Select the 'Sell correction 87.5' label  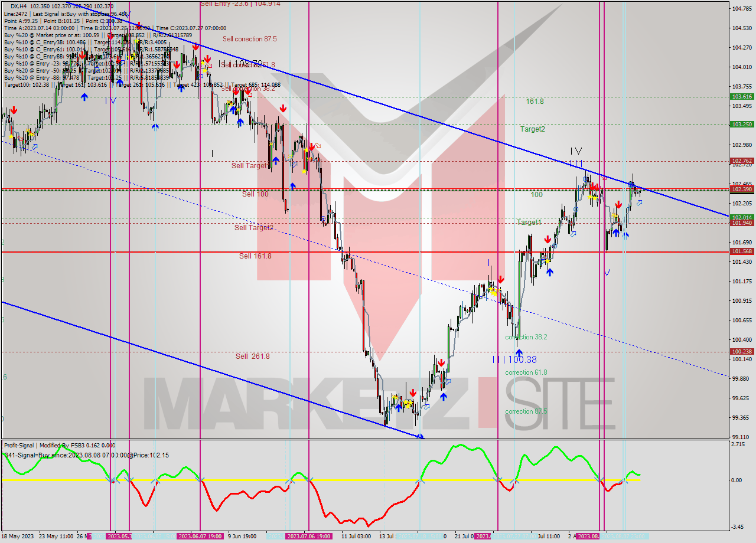click(x=249, y=39)
